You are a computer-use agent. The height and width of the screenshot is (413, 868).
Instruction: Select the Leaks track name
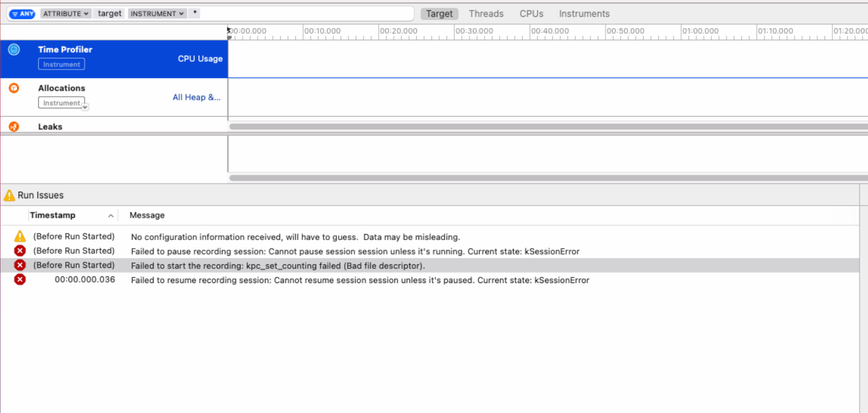pyautogui.click(x=50, y=127)
